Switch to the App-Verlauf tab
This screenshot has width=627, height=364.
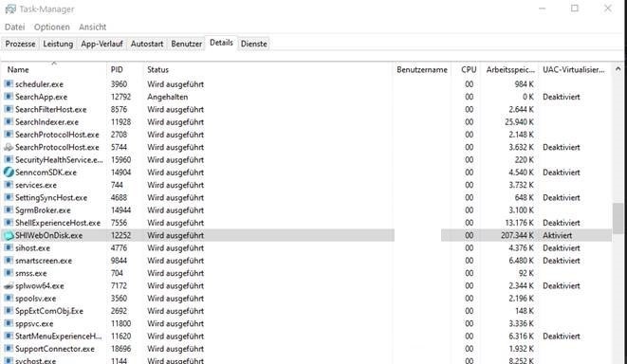101,44
